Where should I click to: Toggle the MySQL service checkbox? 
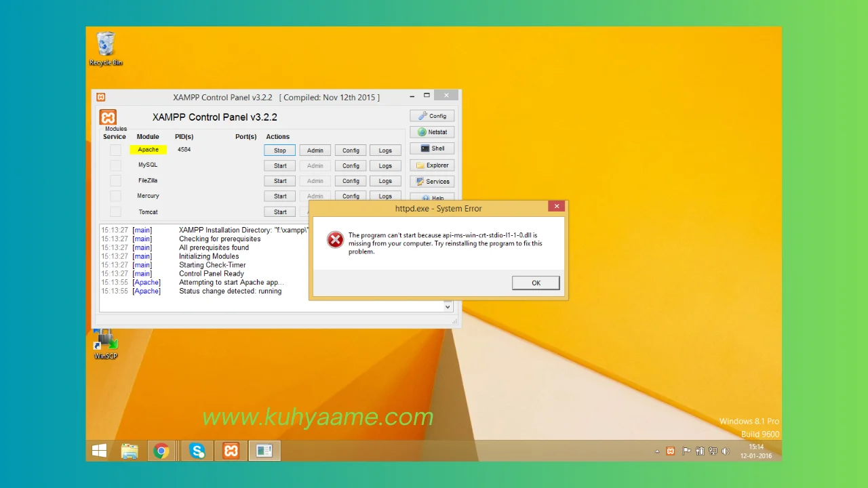tap(115, 165)
